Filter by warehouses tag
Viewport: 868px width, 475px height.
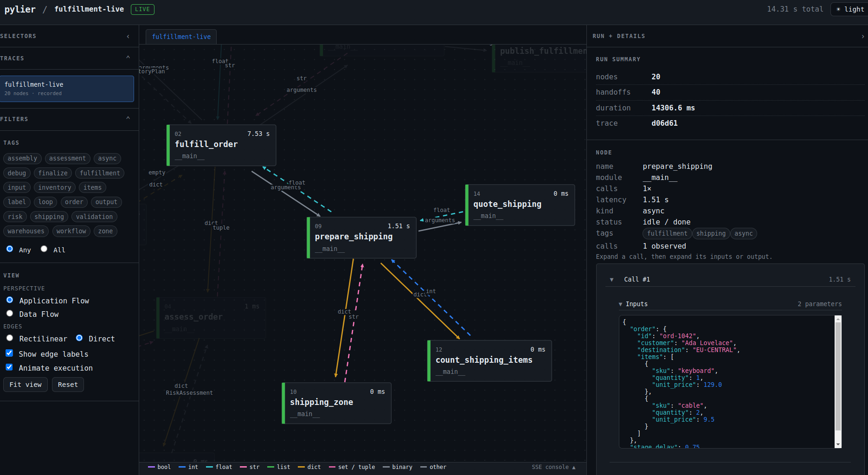click(x=26, y=231)
